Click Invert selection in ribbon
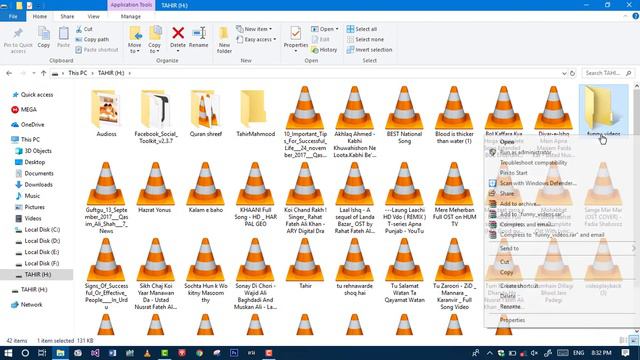 click(369, 50)
